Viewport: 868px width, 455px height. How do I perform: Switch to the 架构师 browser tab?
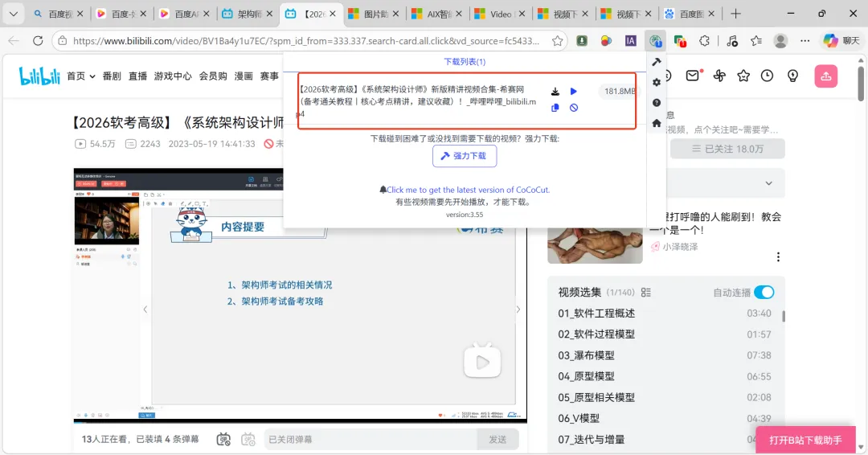[x=247, y=14]
